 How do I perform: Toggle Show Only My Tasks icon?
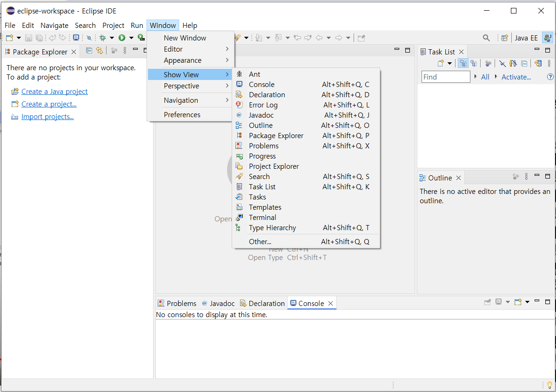(x=513, y=63)
